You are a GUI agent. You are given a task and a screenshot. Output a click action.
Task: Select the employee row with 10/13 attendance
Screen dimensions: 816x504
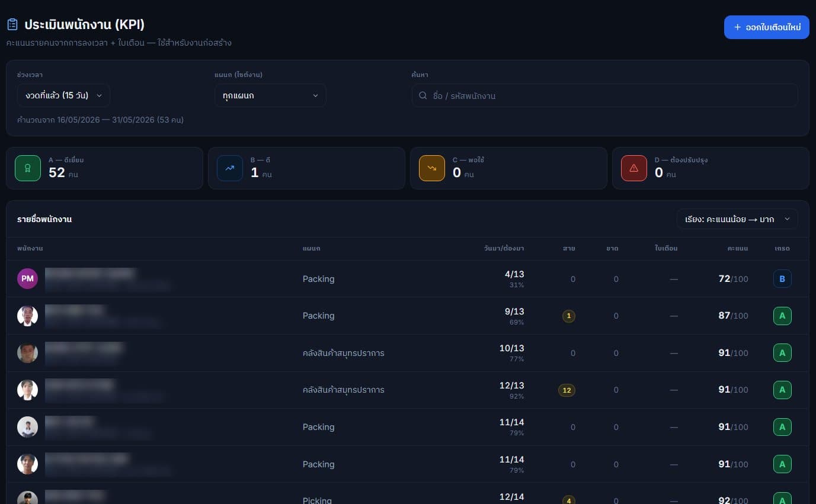coord(407,353)
